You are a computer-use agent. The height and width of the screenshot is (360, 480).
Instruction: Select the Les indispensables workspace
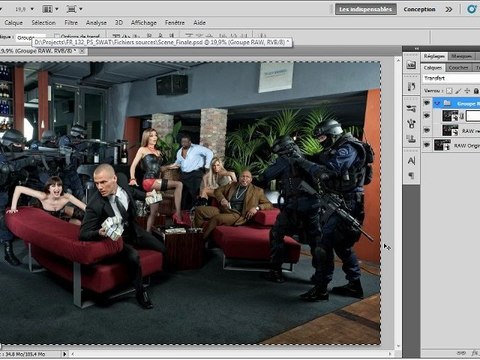point(366,9)
